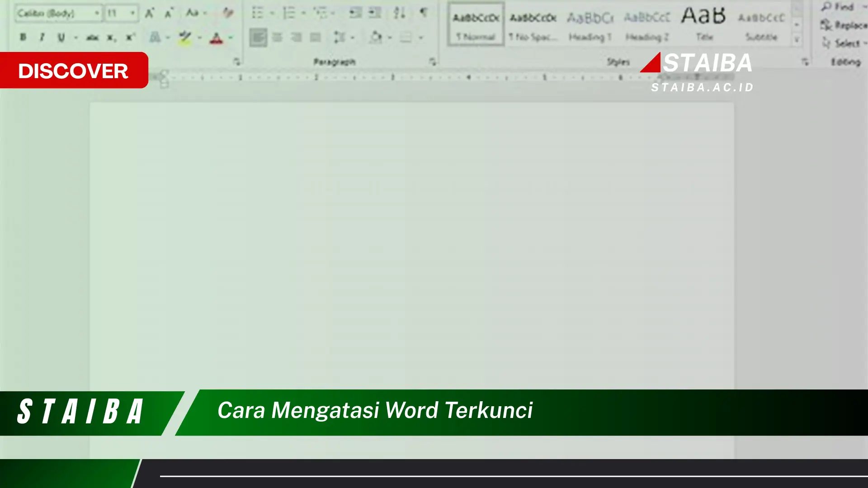Apply paragraph Shading paint bucket
This screenshot has width=868, height=488.
pos(375,37)
